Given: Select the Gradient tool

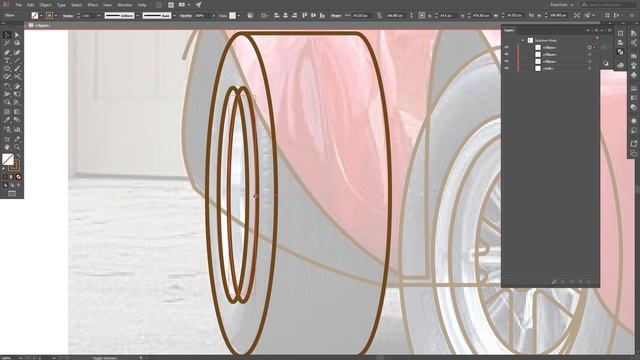Looking at the screenshot, I should tap(17, 111).
